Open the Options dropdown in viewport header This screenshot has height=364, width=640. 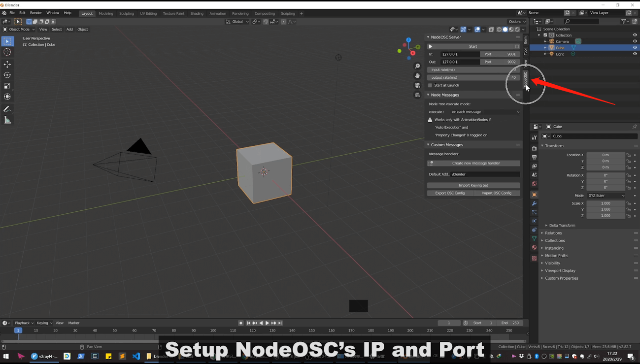[517, 22]
